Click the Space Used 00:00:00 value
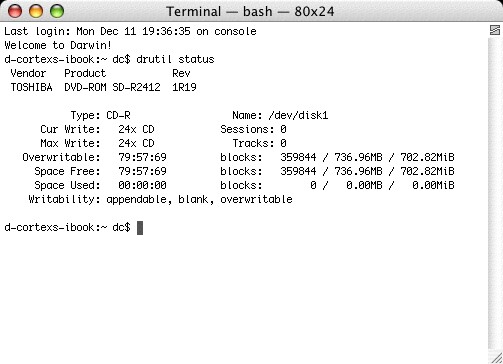This screenshot has width=503, height=364. click(x=142, y=185)
